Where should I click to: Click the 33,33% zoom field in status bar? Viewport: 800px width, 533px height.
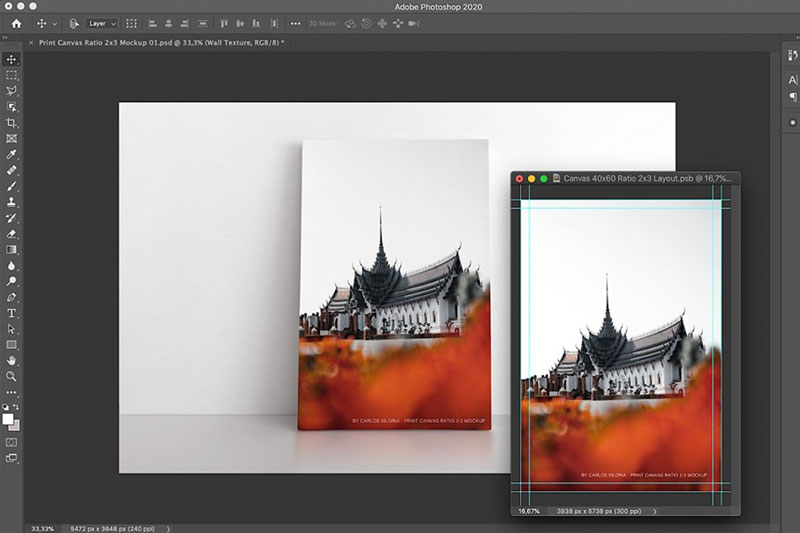point(42,529)
